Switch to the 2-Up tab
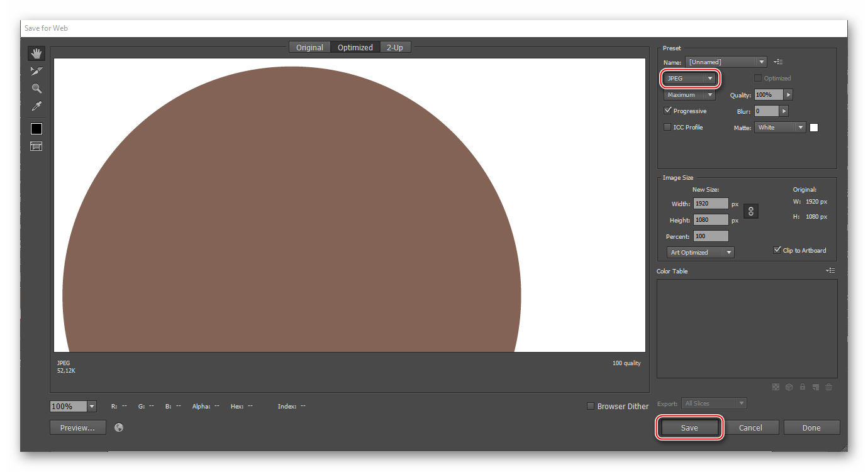 [x=395, y=47]
